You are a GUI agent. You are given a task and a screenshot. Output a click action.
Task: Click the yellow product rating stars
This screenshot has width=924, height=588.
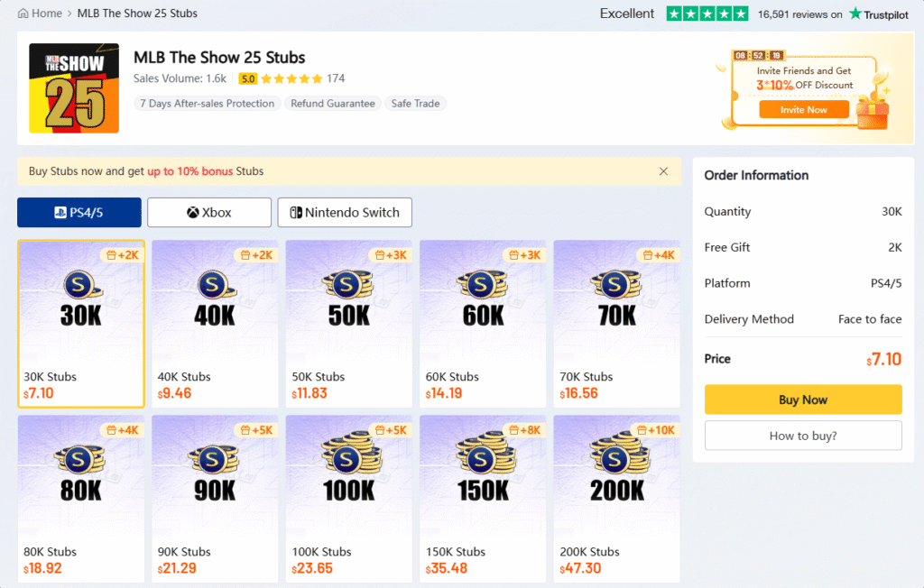(x=291, y=79)
